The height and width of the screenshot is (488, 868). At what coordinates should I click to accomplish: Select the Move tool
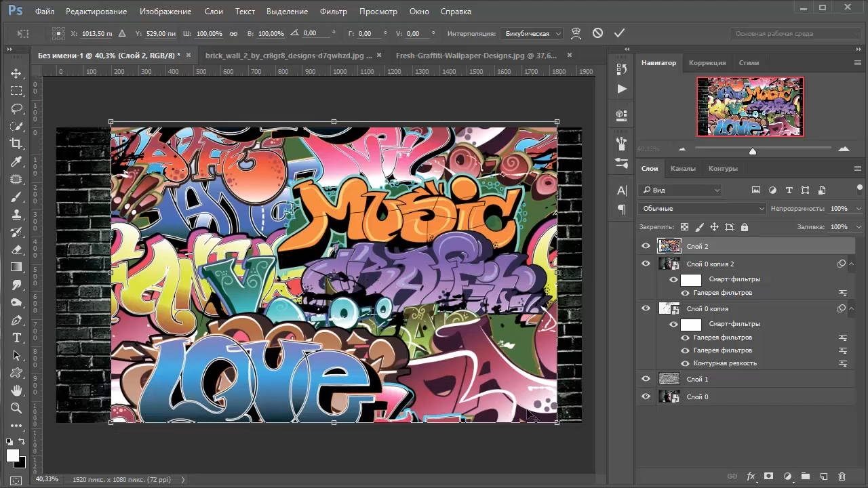(x=16, y=73)
